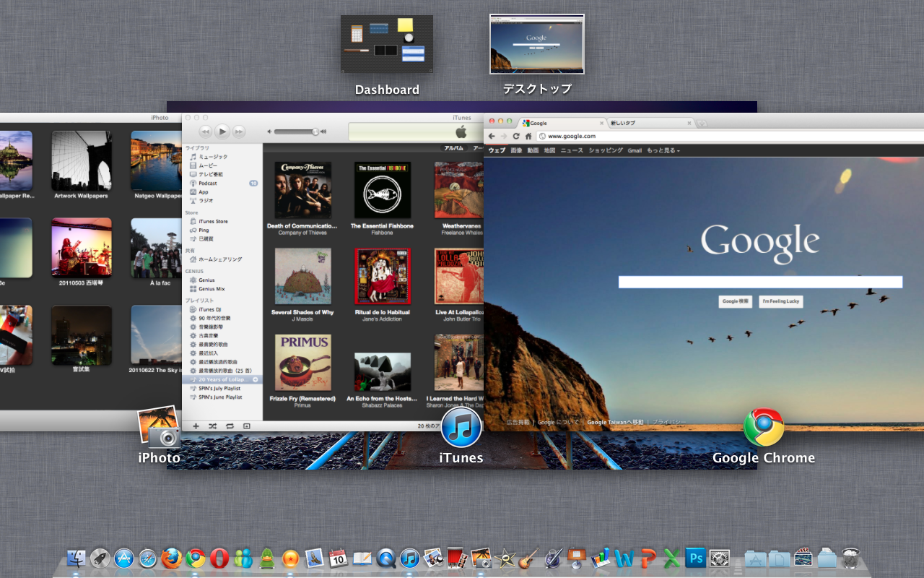The image size is (924, 578).
Task: Open the 20110503 西塔琴 event in iPhoto
Action: coord(81,248)
